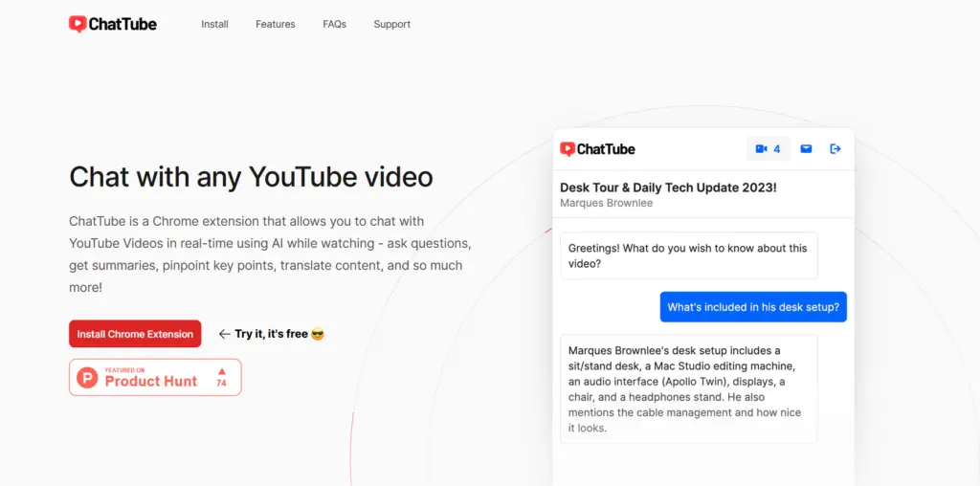Open the Product Hunt featured badge
980x486 pixels.
[155, 377]
